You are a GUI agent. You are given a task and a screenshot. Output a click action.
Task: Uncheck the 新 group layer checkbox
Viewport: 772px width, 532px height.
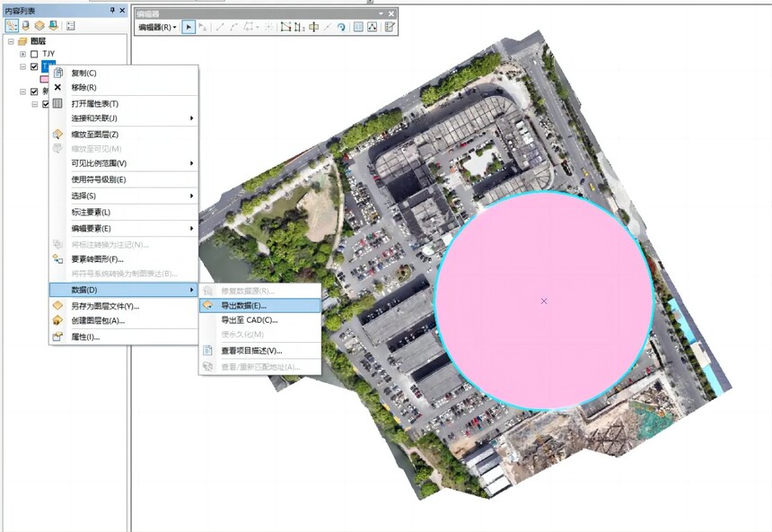(x=34, y=92)
